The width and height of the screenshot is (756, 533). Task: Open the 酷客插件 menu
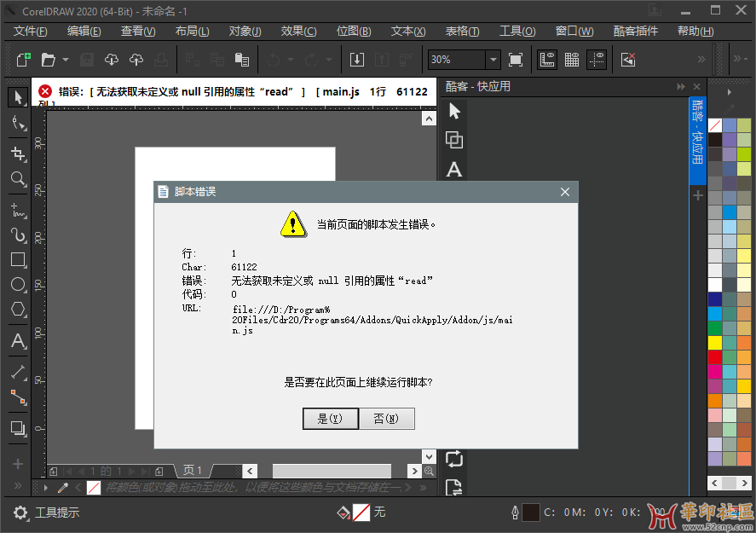pyautogui.click(x=636, y=32)
